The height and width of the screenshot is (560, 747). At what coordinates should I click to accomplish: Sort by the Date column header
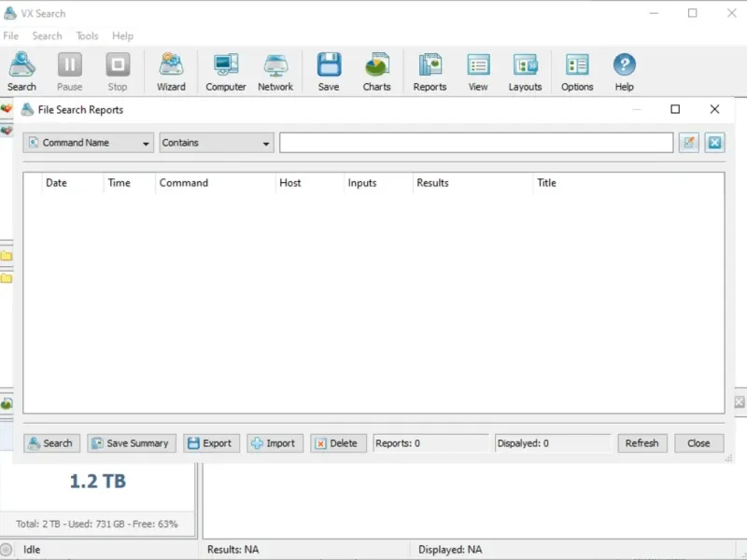73,183
